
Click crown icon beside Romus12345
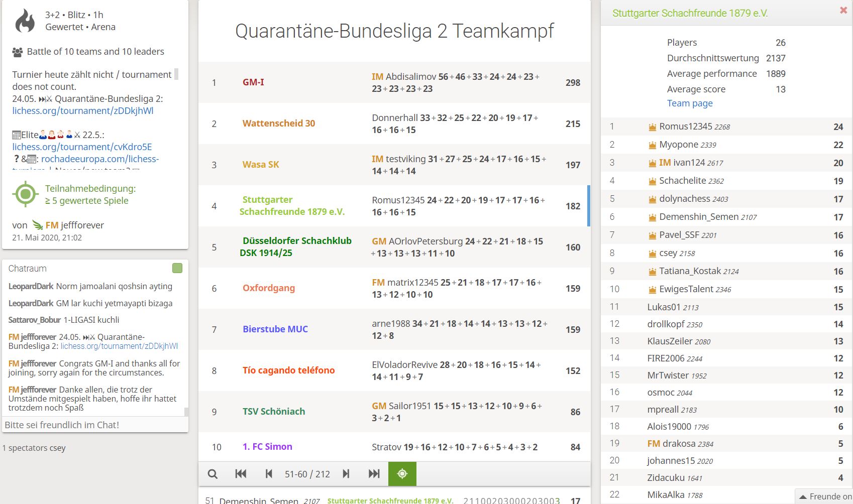[652, 127]
